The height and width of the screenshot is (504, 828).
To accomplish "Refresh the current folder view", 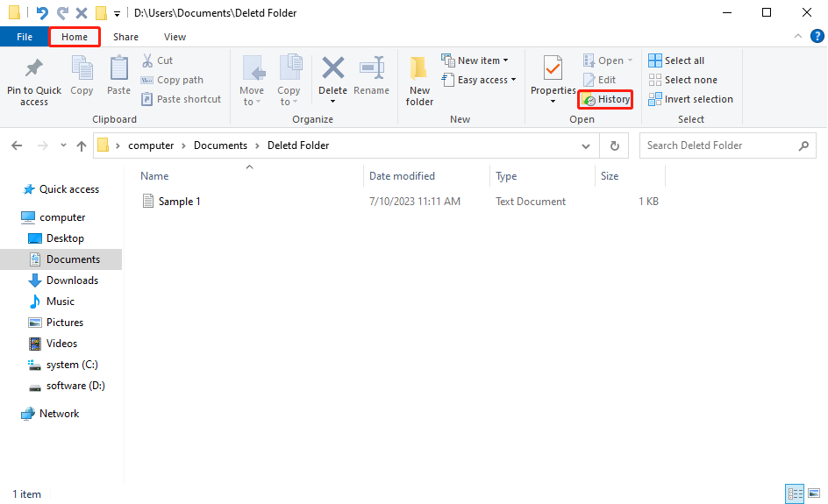I will tap(615, 146).
